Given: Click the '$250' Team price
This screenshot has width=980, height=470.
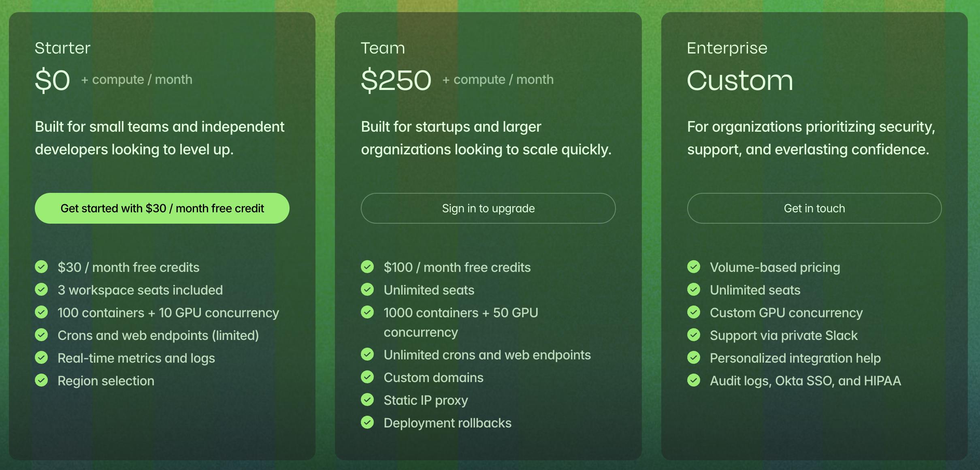Looking at the screenshot, I should click(x=396, y=80).
